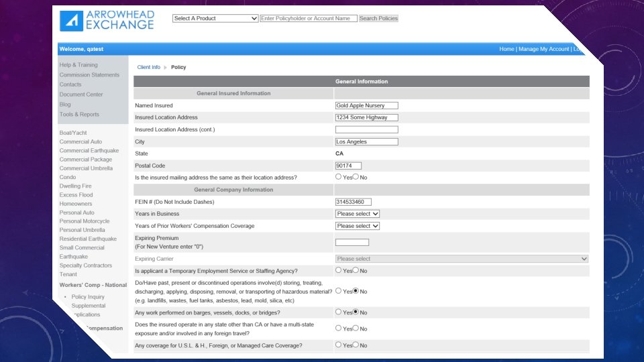The width and height of the screenshot is (644, 362).
Task: Open Document Center in the sidebar
Action: 81,95
